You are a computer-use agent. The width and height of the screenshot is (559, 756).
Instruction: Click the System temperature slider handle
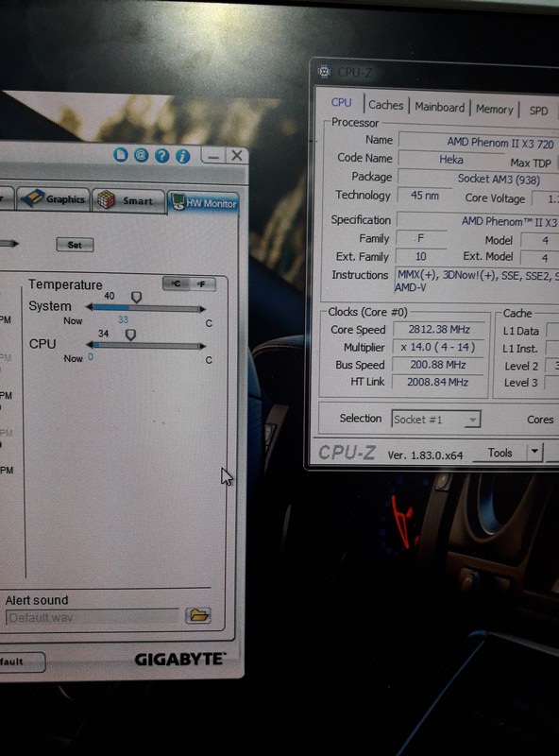point(136,297)
